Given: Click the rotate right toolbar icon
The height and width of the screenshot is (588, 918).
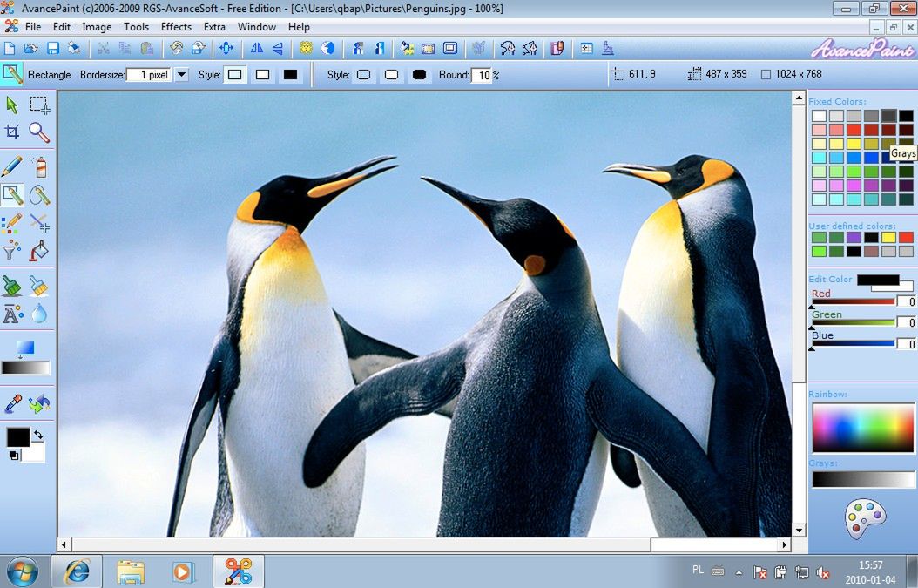Looking at the screenshot, I should coord(199,49).
